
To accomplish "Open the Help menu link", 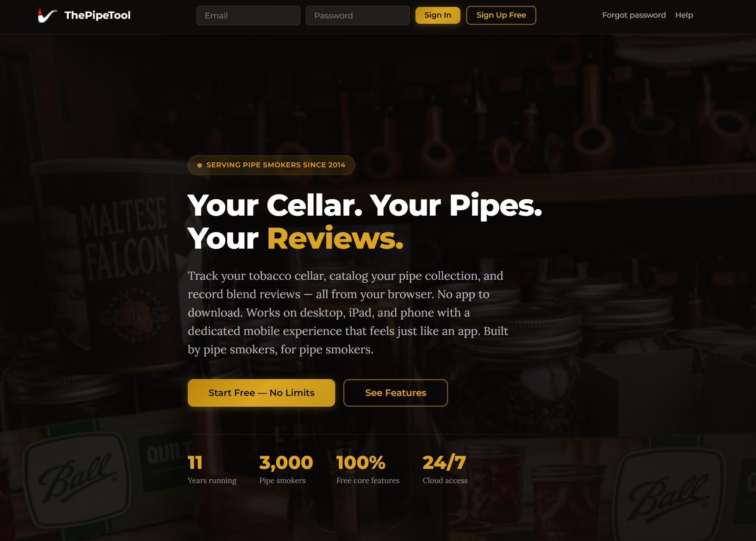I will coord(684,15).
